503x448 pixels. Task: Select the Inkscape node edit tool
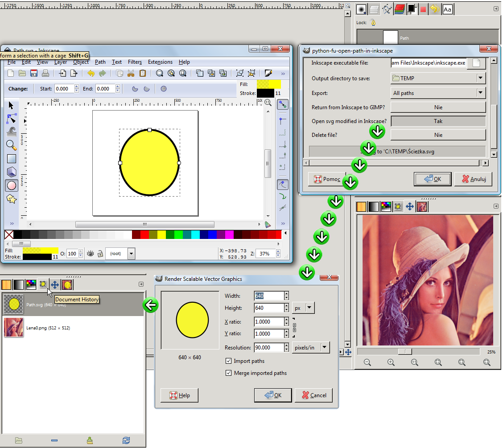click(11, 119)
